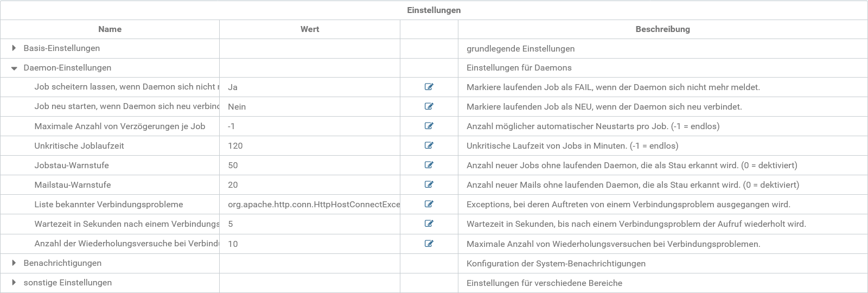Edit 'Maximale Anzahl von Verzögerungen je Job'
Viewport: 868px width, 293px height.
[429, 126]
